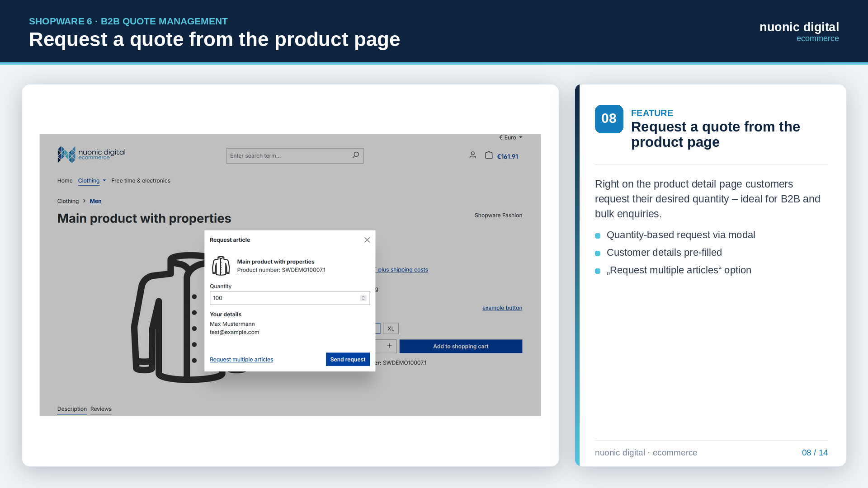Click the search magnifier icon

click(356, 155)
